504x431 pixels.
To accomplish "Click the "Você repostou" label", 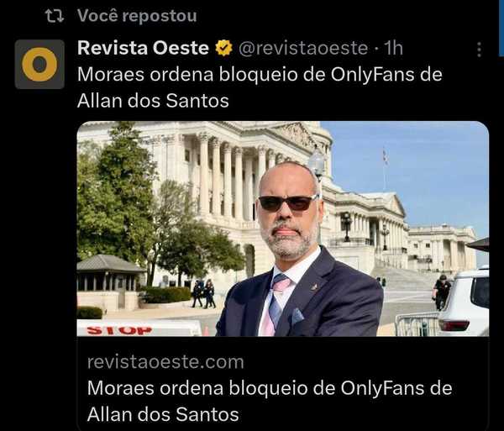I will 137,15.
